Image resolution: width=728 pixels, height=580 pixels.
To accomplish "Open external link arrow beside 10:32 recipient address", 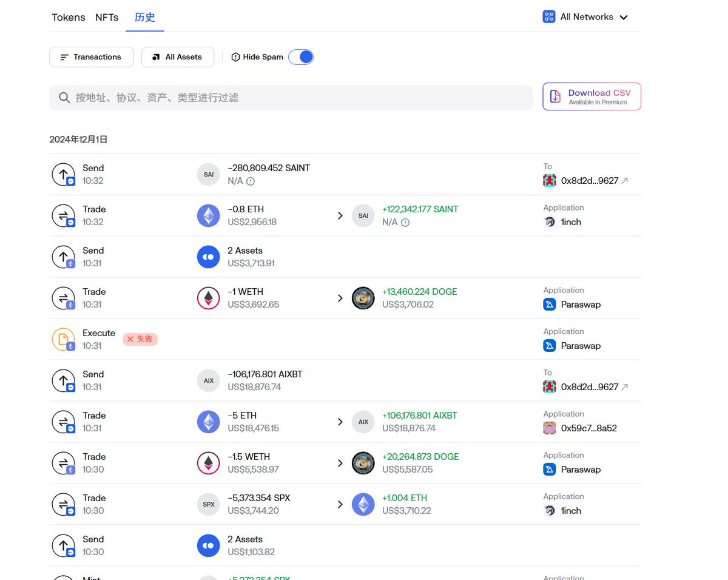I will (625, 181).
